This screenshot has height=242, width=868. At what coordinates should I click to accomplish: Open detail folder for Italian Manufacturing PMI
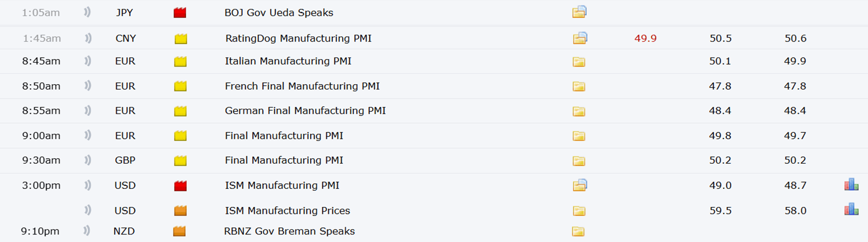click(x=578, y=62)
